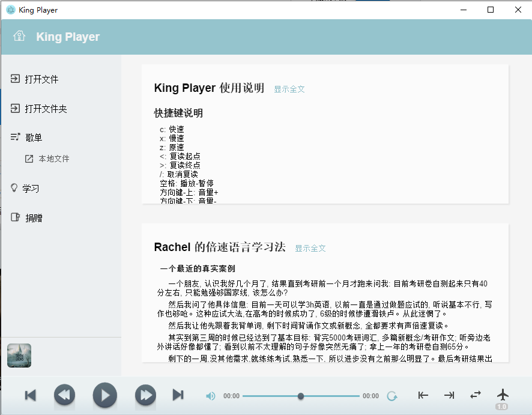Click the 快捷键说明 heading
The height and width of the screenshot is (415, 532).
pyautogui.click(x=178, y=113)
